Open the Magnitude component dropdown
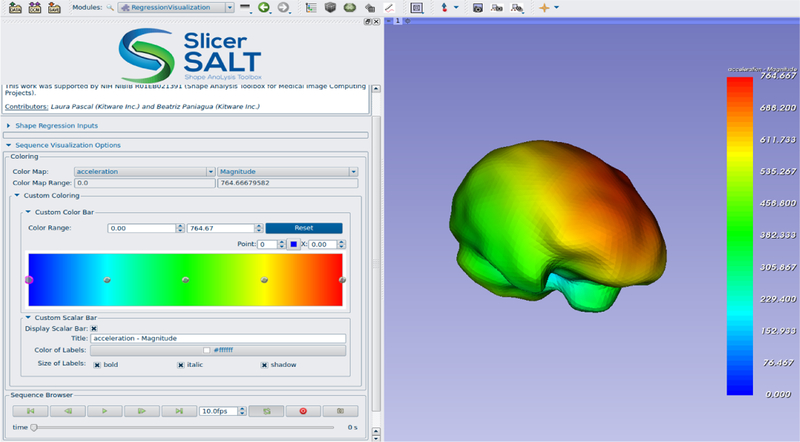The width and height of the screenshot is (800, 442). (287, 172)
